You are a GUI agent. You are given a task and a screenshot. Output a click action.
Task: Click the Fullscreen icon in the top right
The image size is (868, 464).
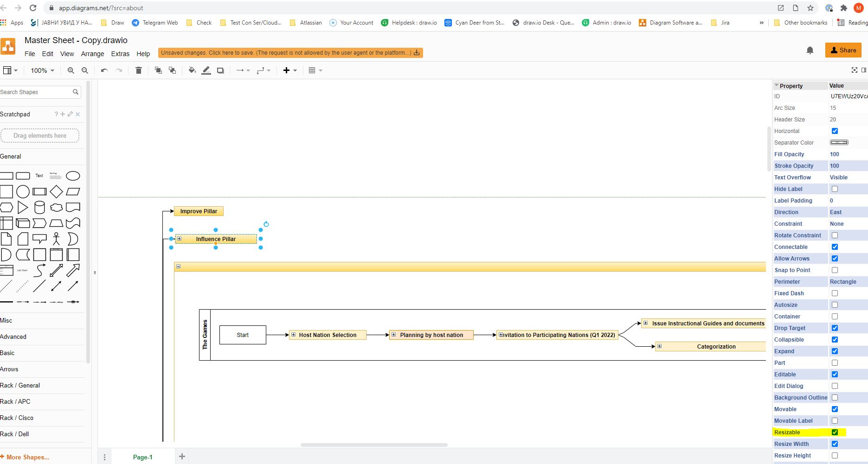855,70
